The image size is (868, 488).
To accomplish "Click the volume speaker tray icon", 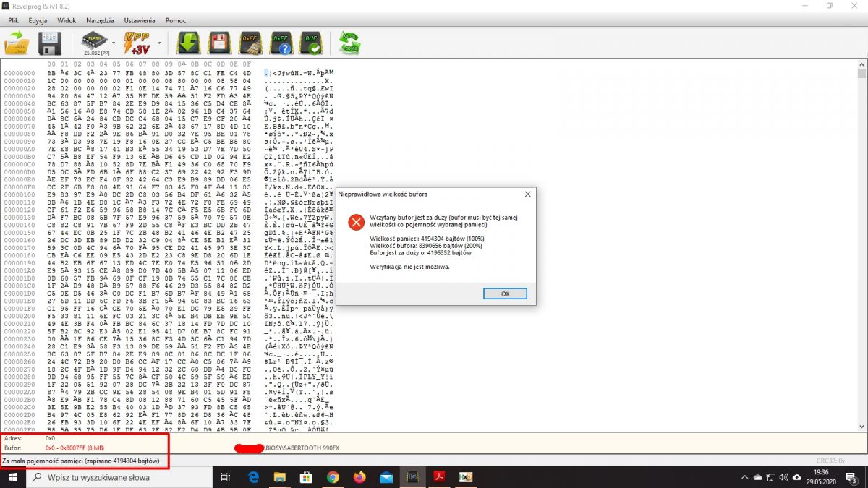I will click(x=783, y=477).
